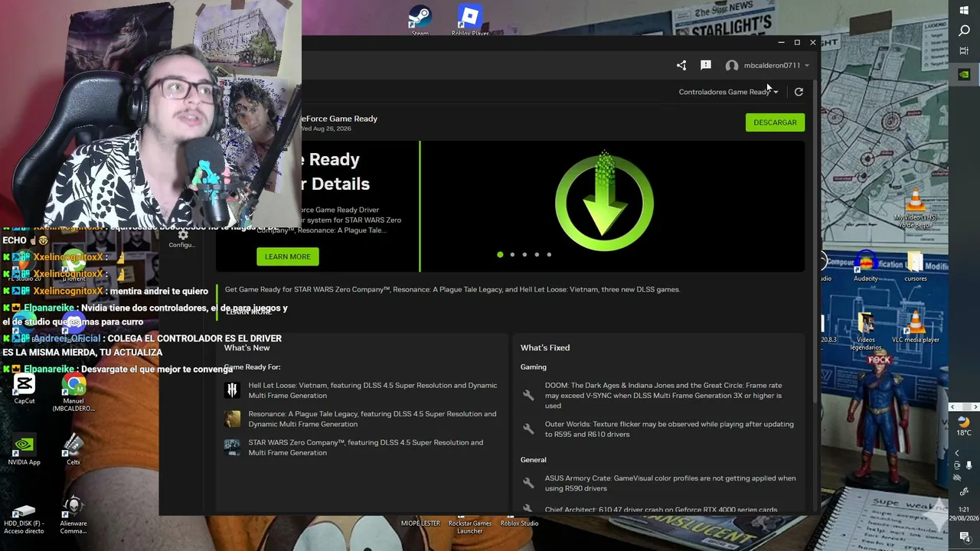Click the Resonance: A Plague Tale Legacy text
980x551 pixels.
point(372,419)
